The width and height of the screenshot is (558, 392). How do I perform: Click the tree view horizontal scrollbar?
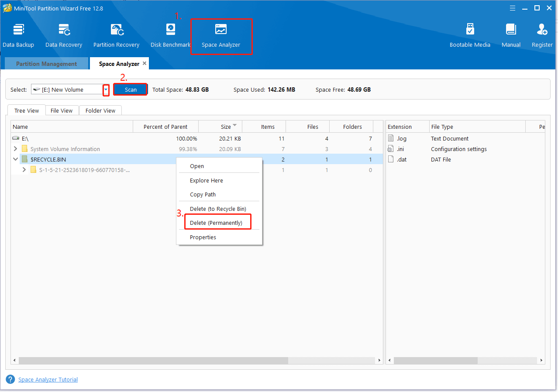(153, 361)
